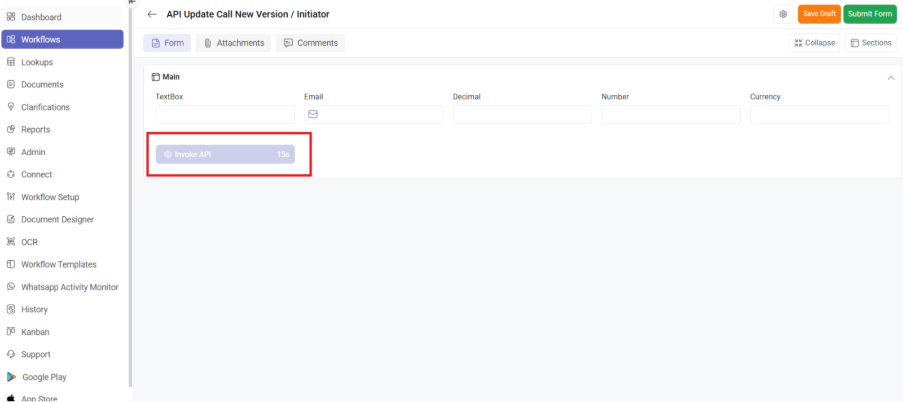Click the sidebar vertical scrollbar
The image size is (903, 402).
(x=129, y=200)
